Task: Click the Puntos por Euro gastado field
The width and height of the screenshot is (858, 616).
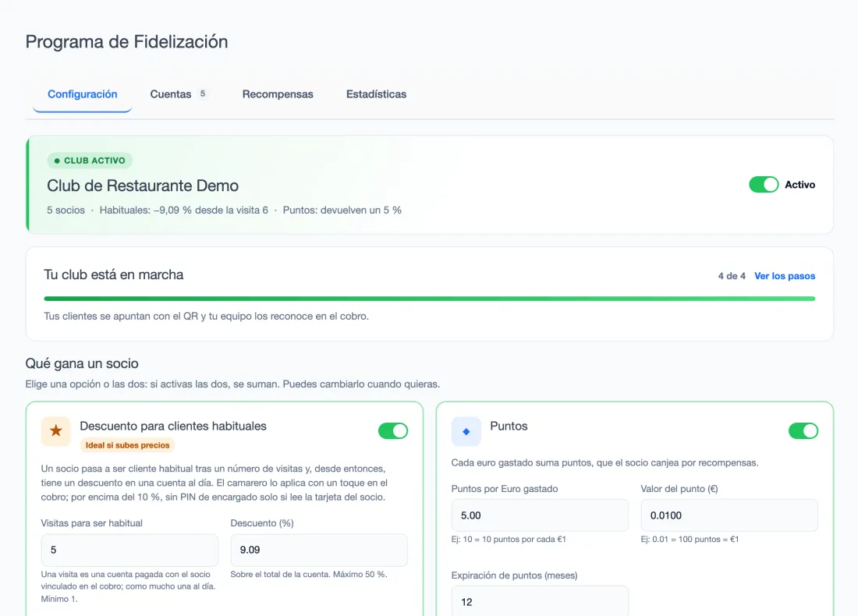Action: (540, 515)
